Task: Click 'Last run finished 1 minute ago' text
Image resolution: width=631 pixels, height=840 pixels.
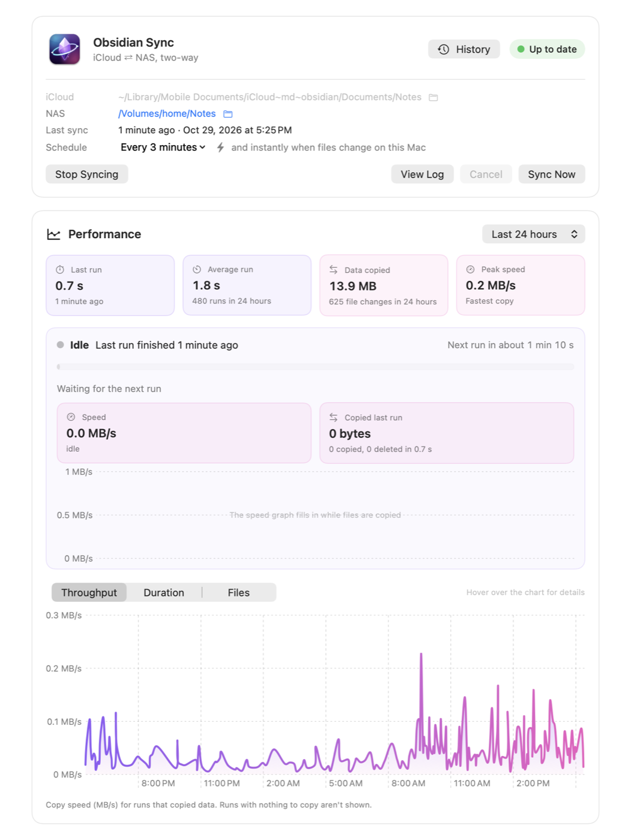Action: click(x=167, y=346)
